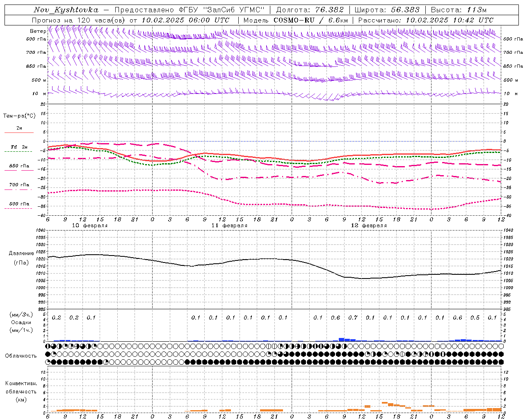
Task: Click the 10 февраля date label
Action: coord(90,226)
